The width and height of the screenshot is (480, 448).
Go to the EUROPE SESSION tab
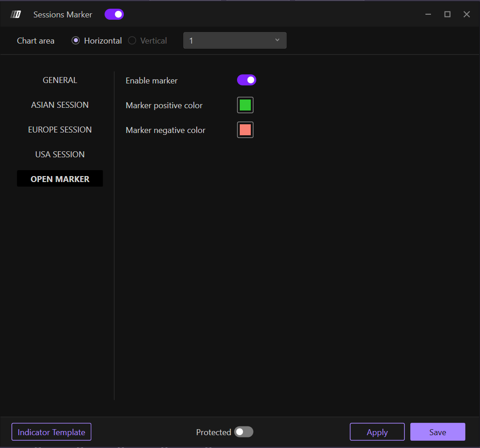60,130
